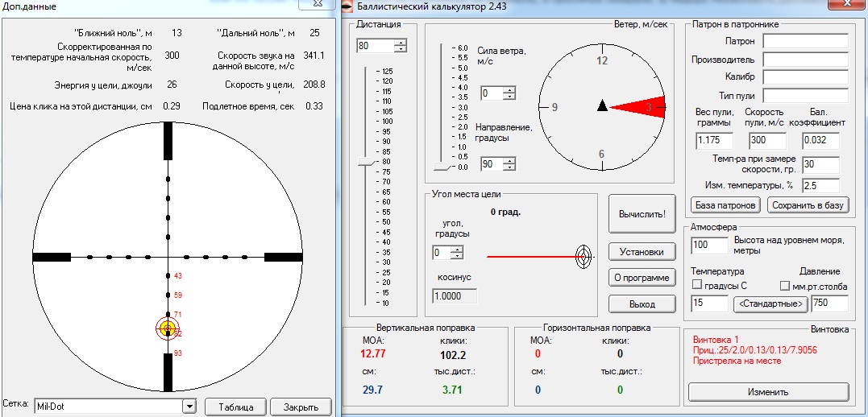Click the yellow target marker on reticle
The image size is (868, 417).
(x=168, y=328)
